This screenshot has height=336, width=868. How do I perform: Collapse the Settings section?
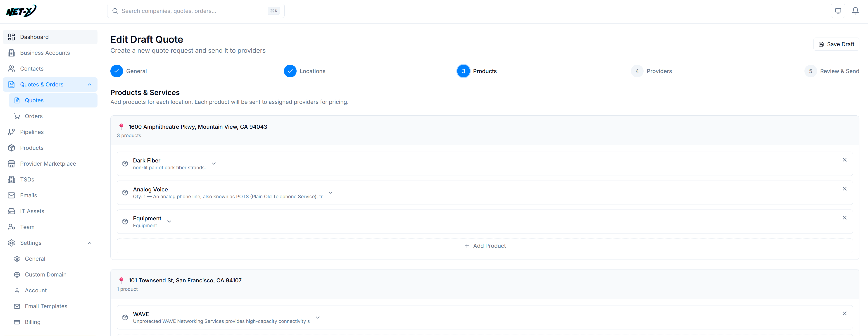[89, 243]
